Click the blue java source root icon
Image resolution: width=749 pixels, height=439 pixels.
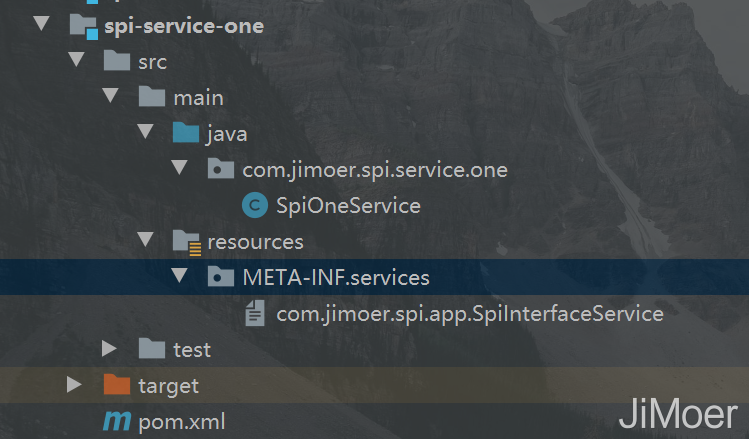pos(185,134)
